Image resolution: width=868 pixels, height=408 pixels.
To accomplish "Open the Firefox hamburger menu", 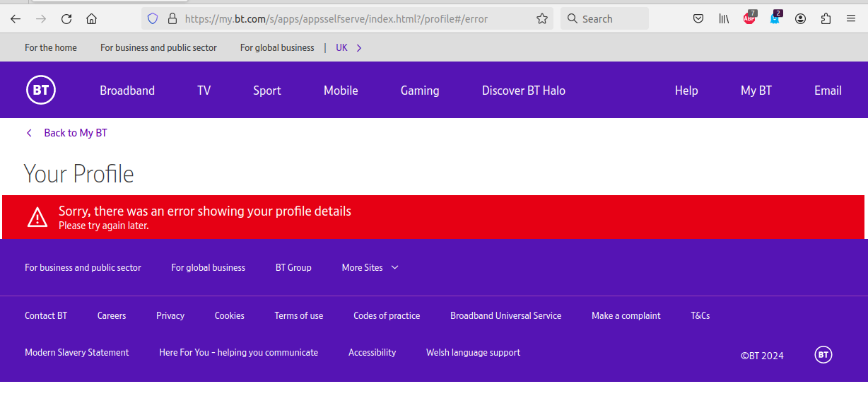I will [x=851, y=19].
